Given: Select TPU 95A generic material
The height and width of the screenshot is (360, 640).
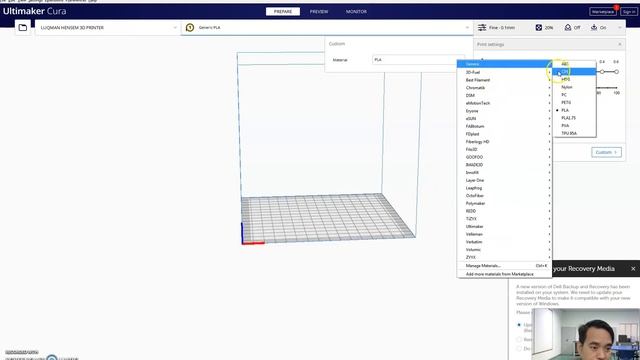Looking at the screenshot, I should click(575, 133).
